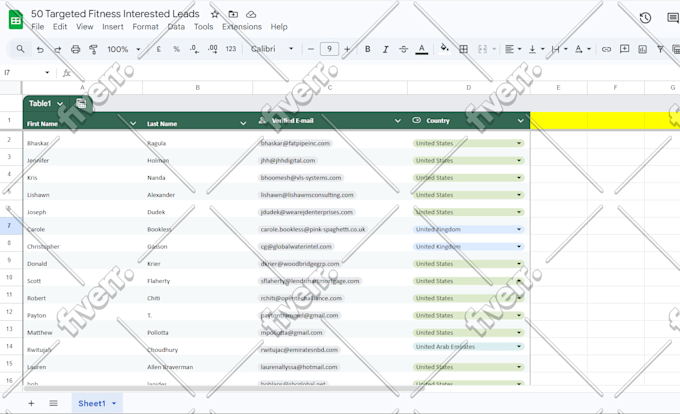Increase decimal places

pos(212,49)
